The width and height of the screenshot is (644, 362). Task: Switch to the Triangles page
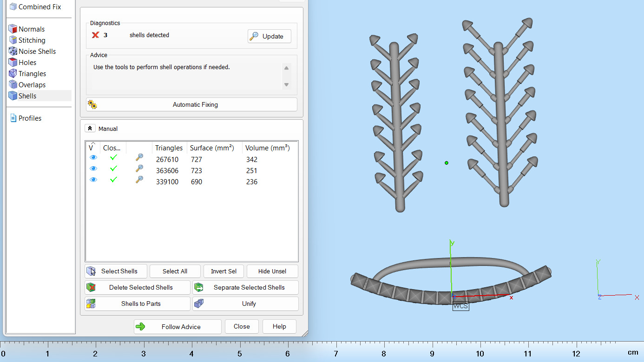pos(27,74)
